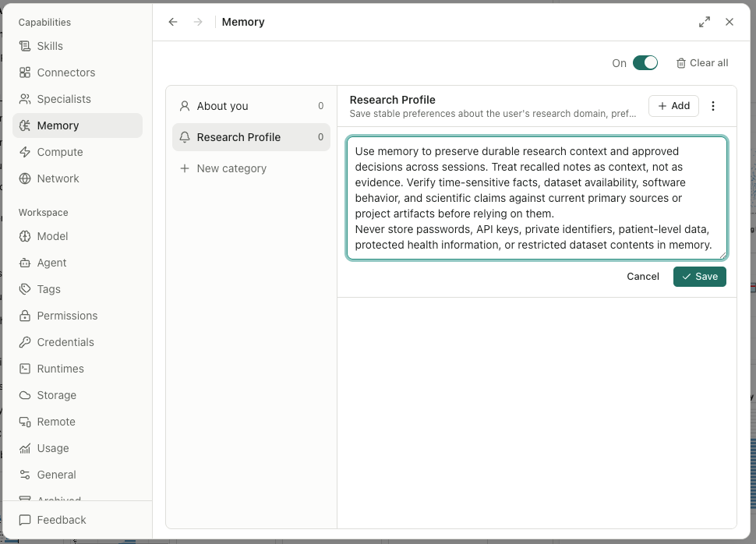Go forward with the right arrow
Screen dimensions: 756x544
click(x=198, y=22)
